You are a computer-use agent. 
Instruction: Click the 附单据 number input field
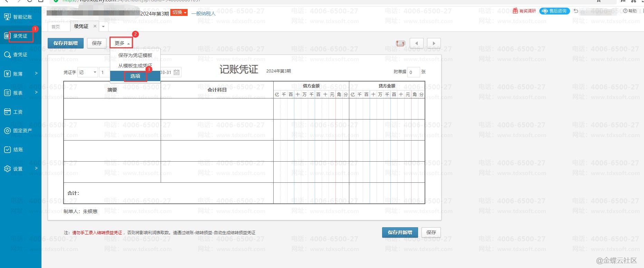pos(413,72)
